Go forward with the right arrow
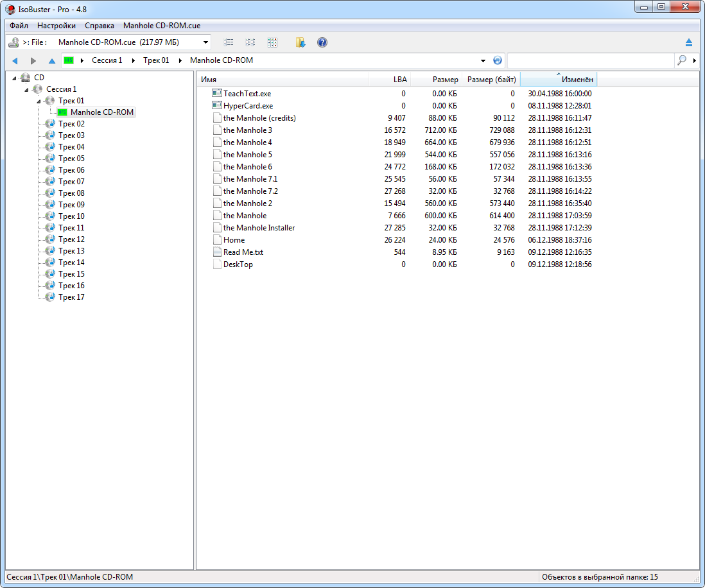The height and width of the screenshot is (588, 705). pyautogui.click(x=33, y=60)
